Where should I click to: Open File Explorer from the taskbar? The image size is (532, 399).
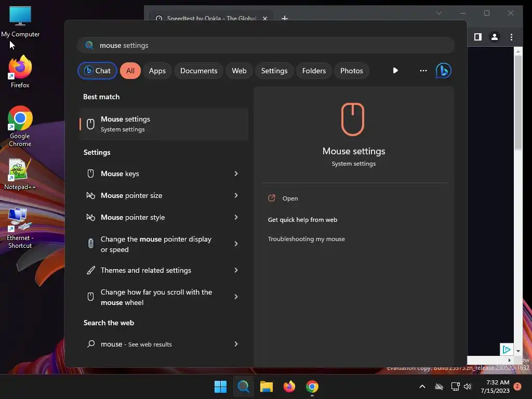pos(267,387)
